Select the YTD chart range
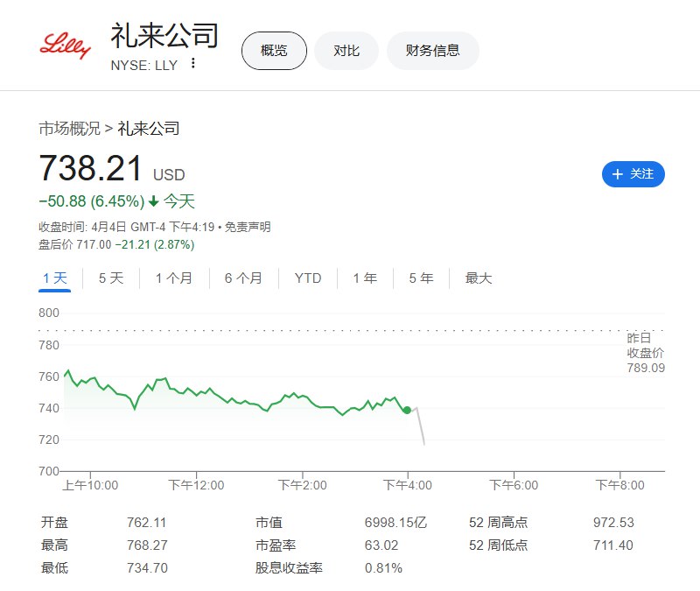Screen dimensions: 700x591 pos(308,278)
